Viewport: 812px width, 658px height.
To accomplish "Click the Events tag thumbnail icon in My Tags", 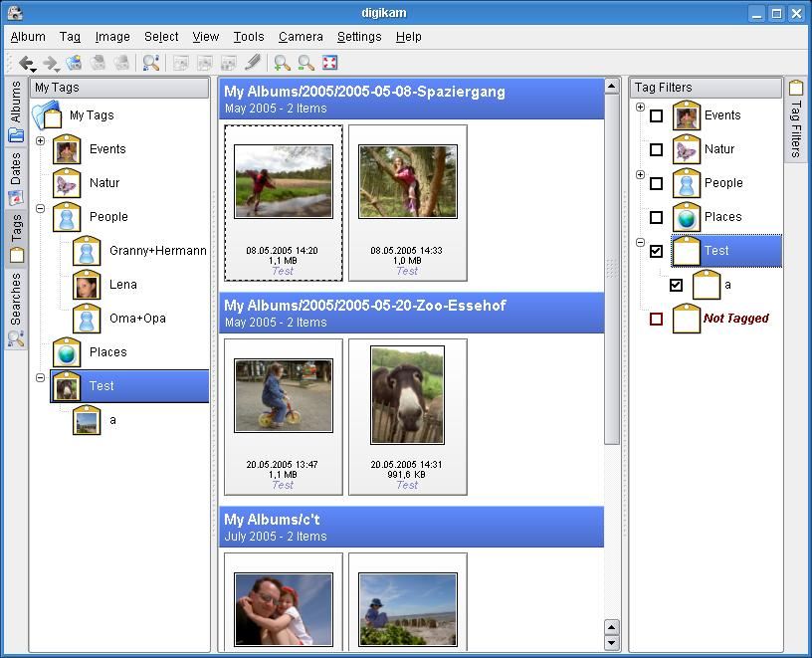I will (67, 149).
